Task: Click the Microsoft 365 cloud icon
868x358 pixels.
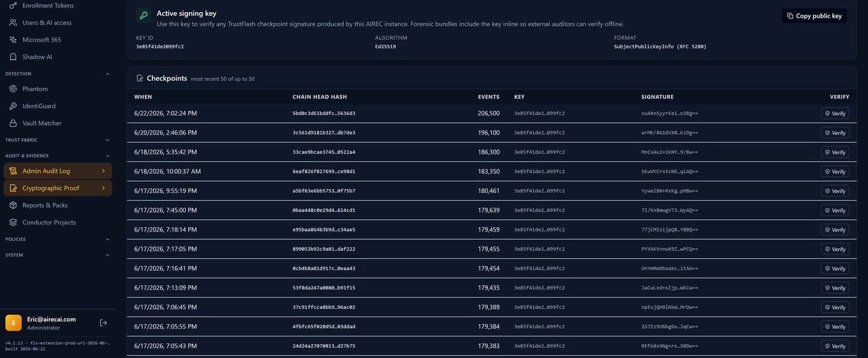Action: tap(13, 39)
